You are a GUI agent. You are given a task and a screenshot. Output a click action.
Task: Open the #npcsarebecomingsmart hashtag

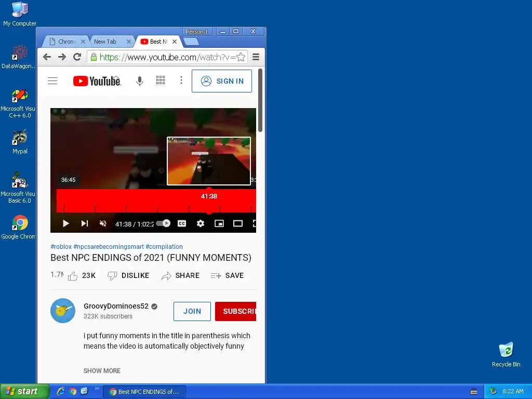click(x=109, y=247)
